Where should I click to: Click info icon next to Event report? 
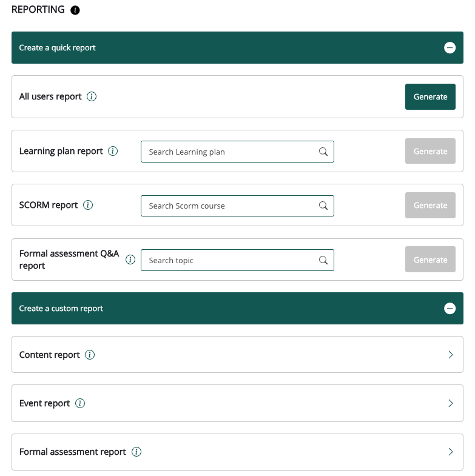(80, 403)
